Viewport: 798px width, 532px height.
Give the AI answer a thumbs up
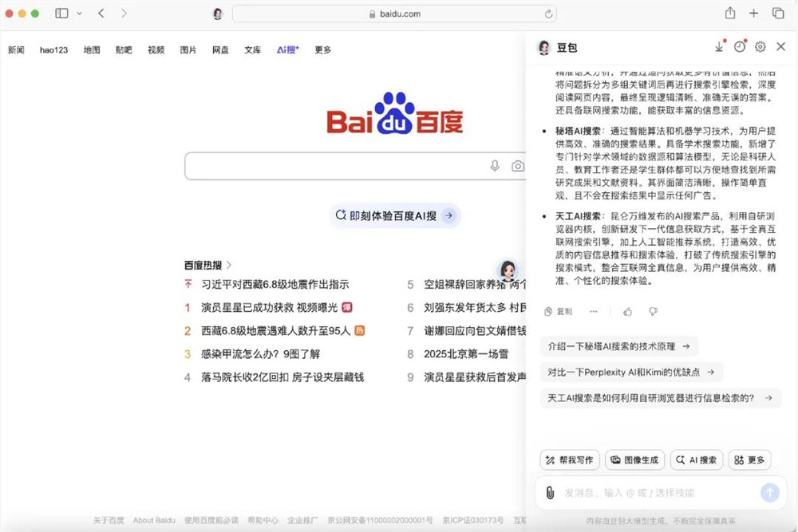627,311
